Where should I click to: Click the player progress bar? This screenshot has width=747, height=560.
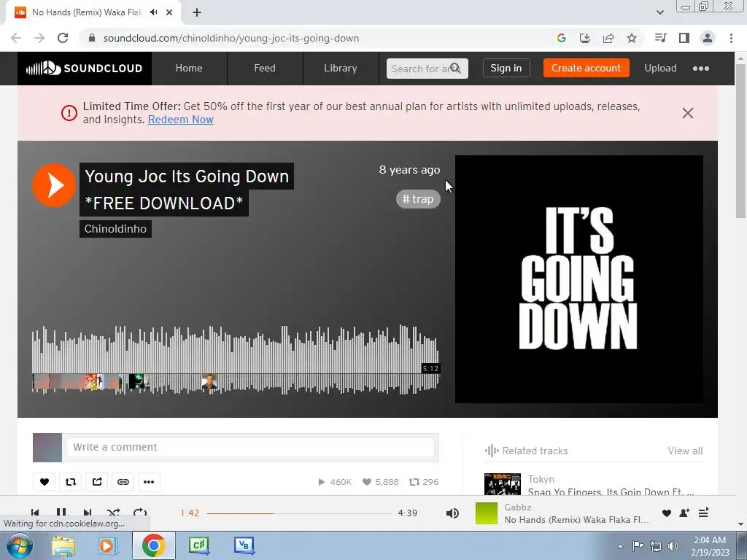[x=298, y=513]
